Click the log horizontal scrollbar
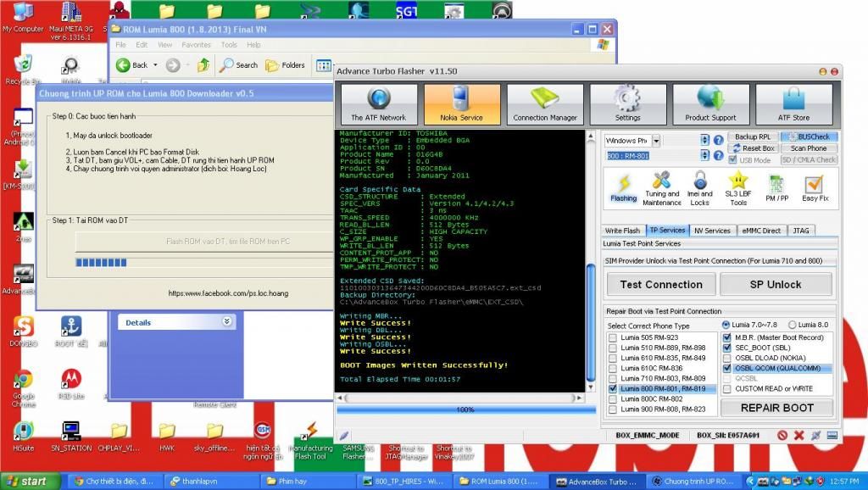 click(x=460, y=398)
